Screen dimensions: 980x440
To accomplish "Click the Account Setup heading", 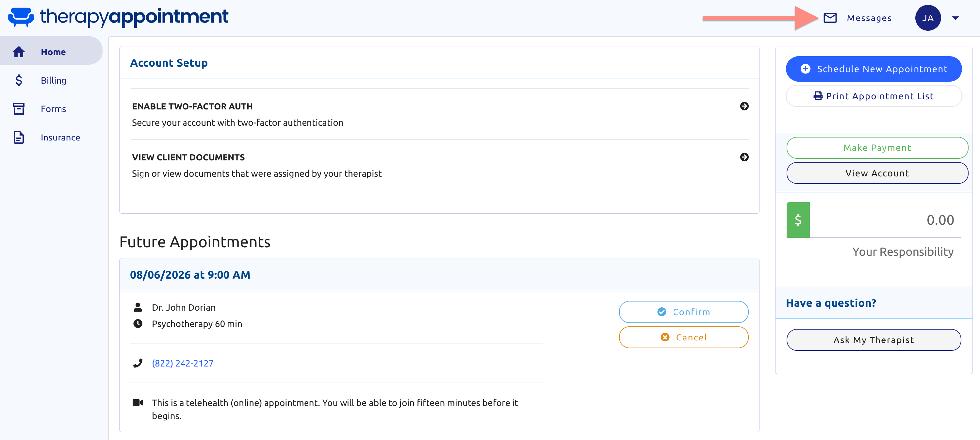I will pos(169,63).
